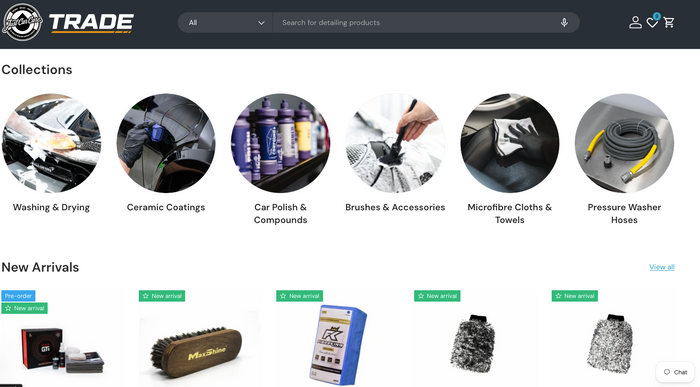Expand the All category dropdown
This screenshot has height=387, width=700.
pos(225,22)
